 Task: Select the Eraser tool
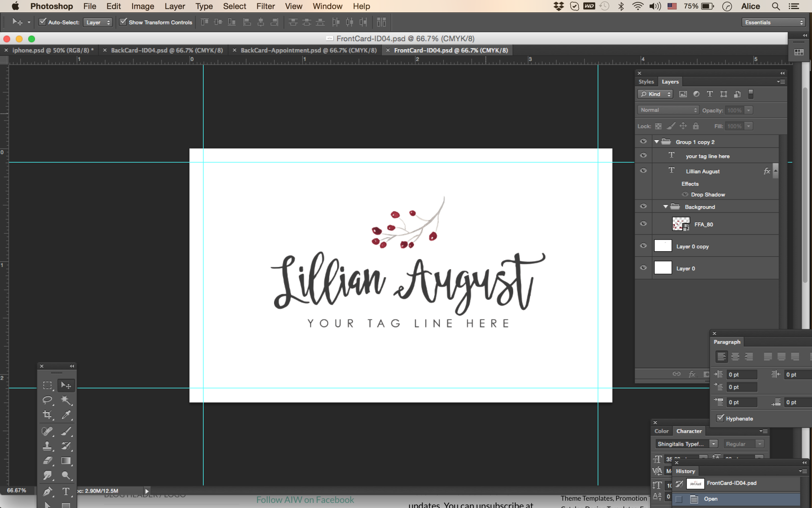pos(47,461)
